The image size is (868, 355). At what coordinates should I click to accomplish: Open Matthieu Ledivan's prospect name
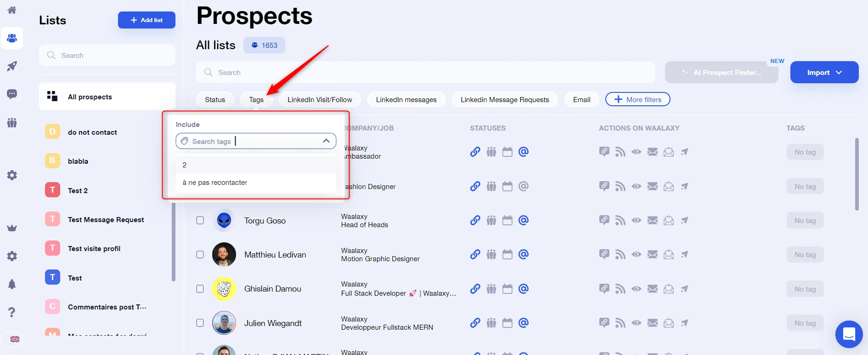pos(275,254)
